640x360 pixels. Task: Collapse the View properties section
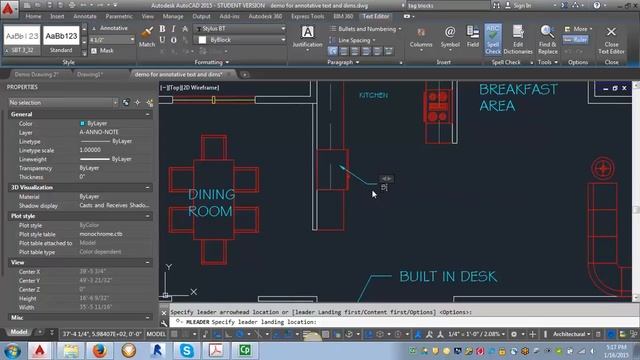[147, 262]
